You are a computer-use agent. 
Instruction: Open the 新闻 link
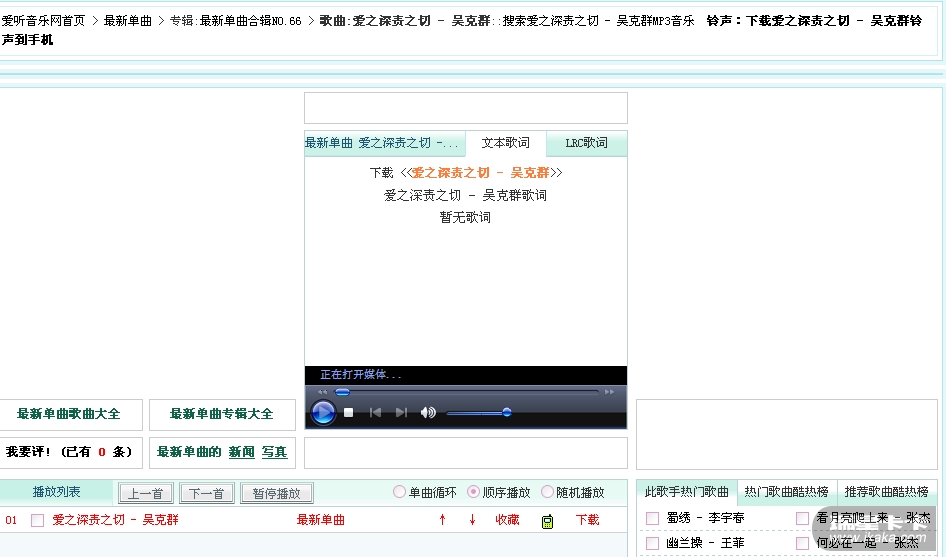coord(241,452)
